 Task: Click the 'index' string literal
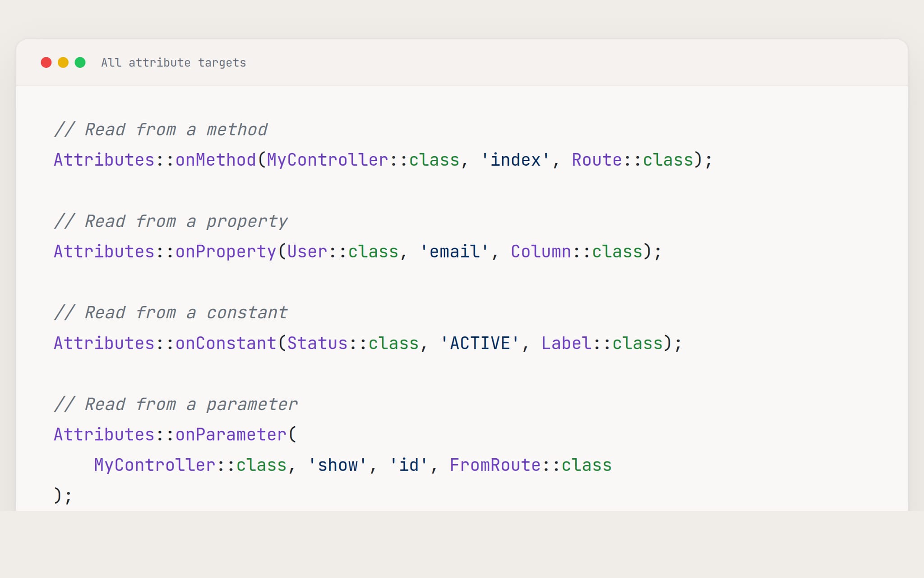515,160
